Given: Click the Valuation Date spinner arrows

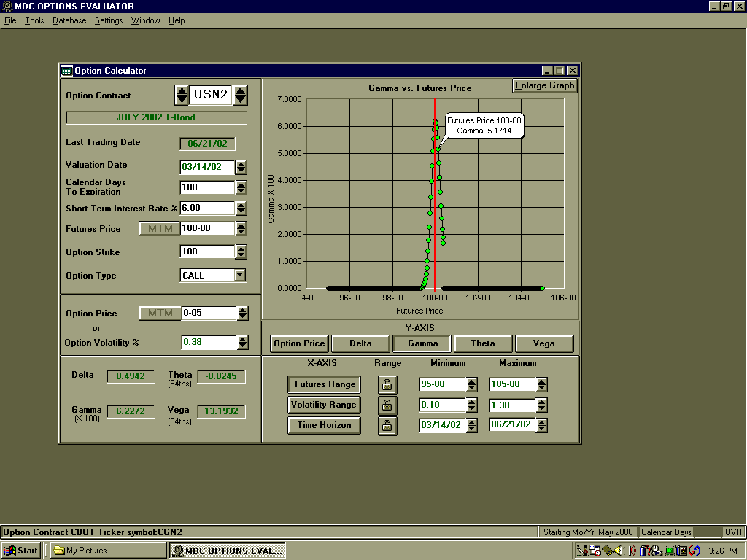Looking at the screenshot, I should [x=241, y=167].
